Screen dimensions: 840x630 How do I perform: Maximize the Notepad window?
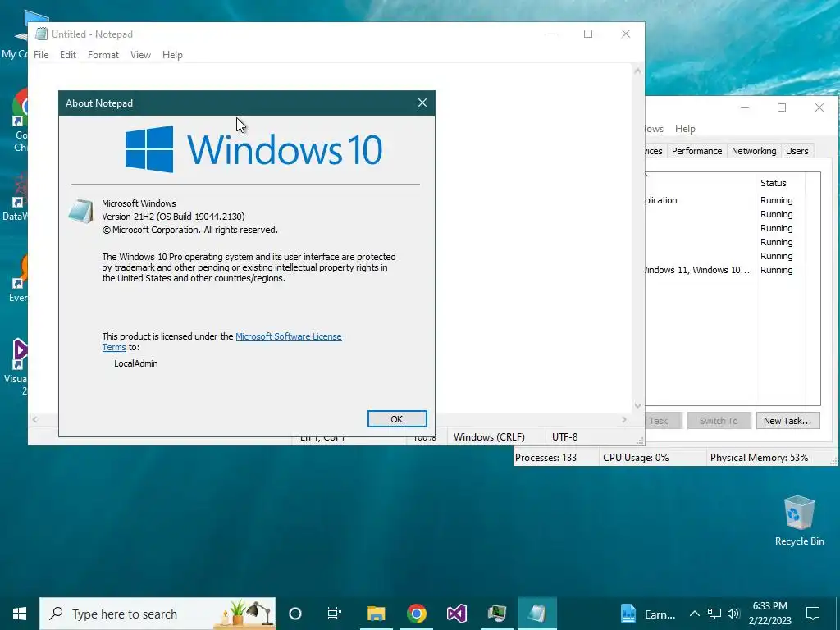click(588, 34)
